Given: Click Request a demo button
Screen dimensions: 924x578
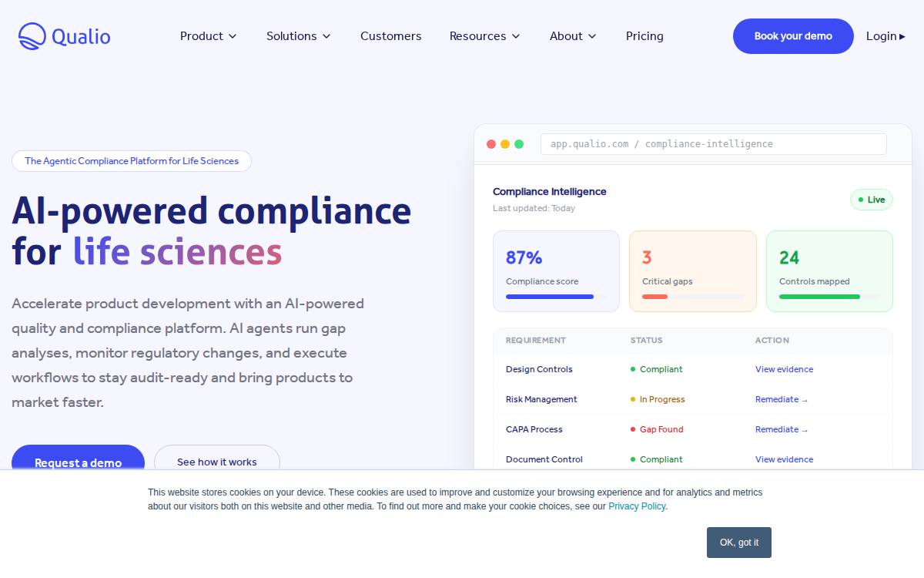Looking at the screenshot, I should tap(78, 458).
